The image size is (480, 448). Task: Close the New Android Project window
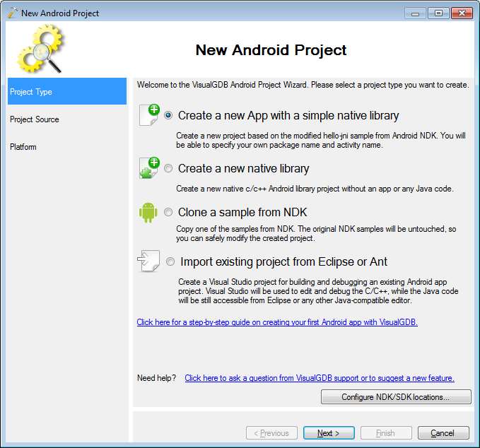click(x=462, y=13)
